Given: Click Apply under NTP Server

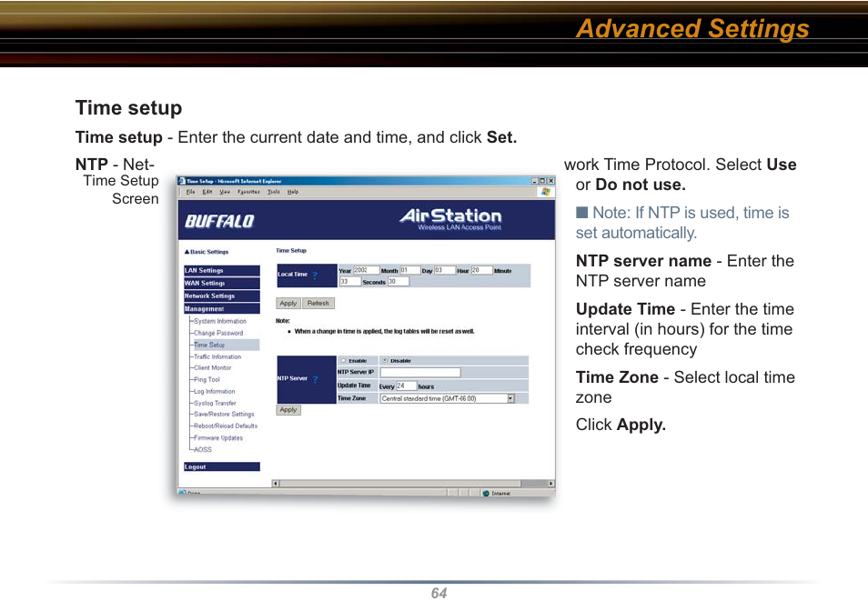Looking at the screenshot, I should (x=288, y=410).
